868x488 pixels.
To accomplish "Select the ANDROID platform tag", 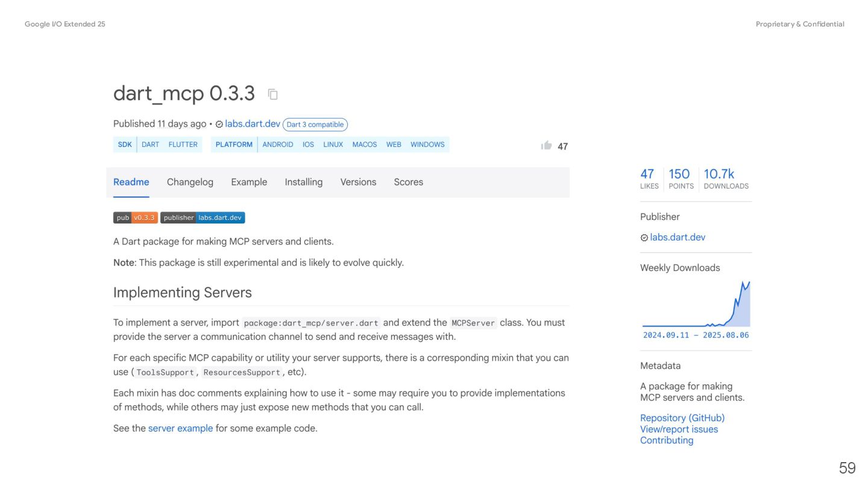I will [278, 145].
